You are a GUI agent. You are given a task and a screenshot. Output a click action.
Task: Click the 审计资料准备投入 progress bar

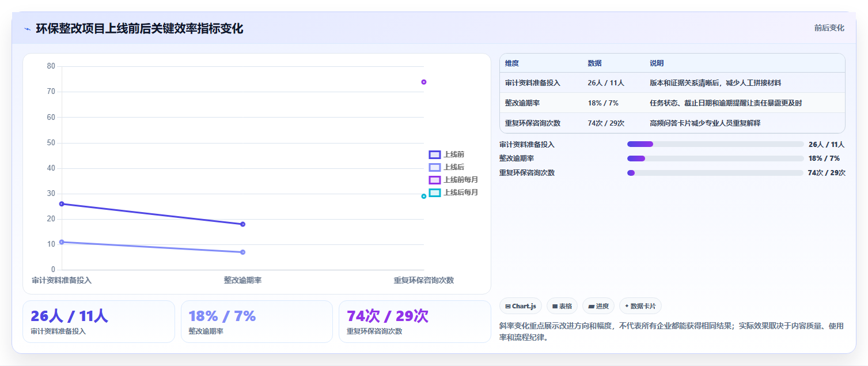click(715, 144)
